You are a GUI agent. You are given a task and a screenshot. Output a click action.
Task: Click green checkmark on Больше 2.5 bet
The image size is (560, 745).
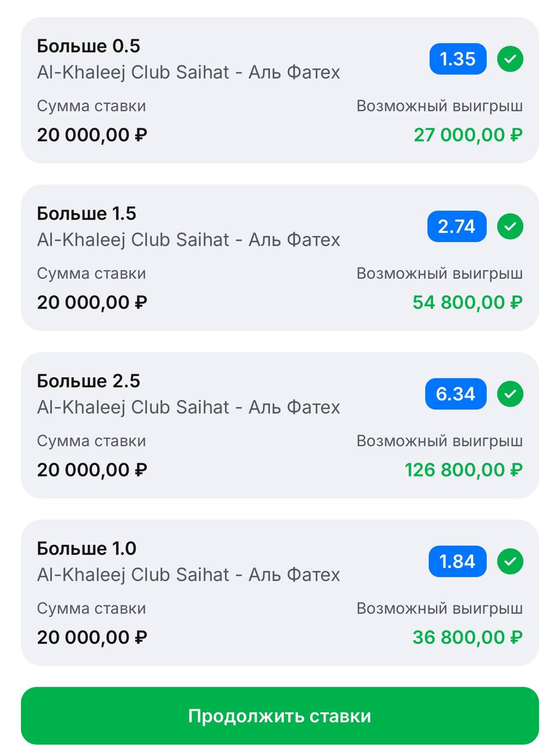tap(510, 394)
